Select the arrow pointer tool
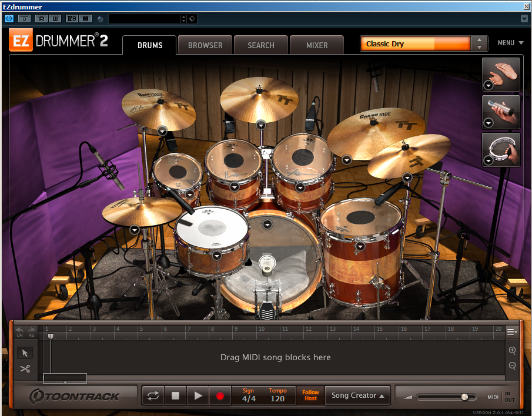Viewport: 532px width, 416px height. (x=25, y=353)
